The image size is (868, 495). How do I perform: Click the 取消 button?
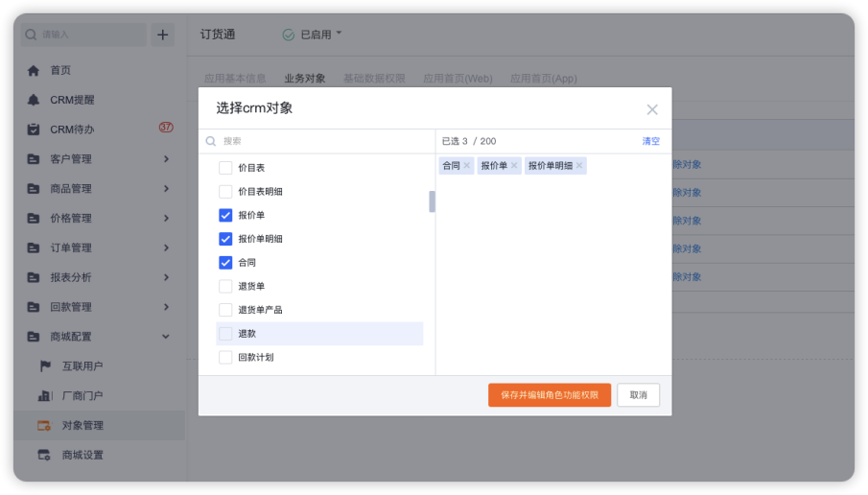(x=638, y=395)
